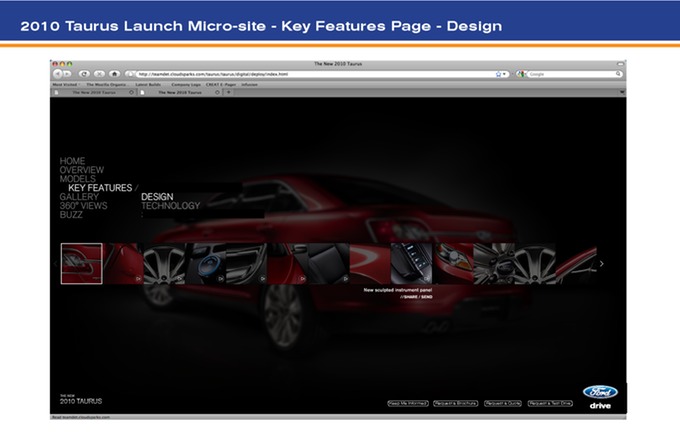Click Request a Test Drive button
The image size is (680, 439).
(550, 403)
